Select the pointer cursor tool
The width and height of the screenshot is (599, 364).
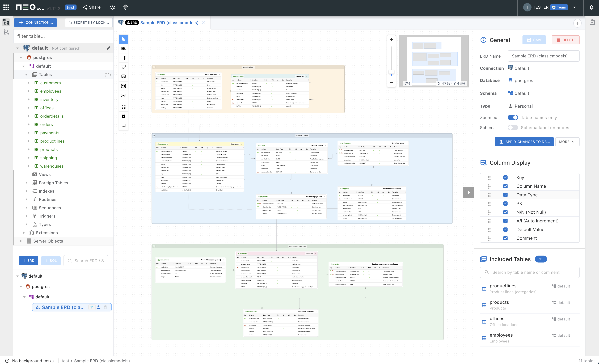click(x=124, y=39)
